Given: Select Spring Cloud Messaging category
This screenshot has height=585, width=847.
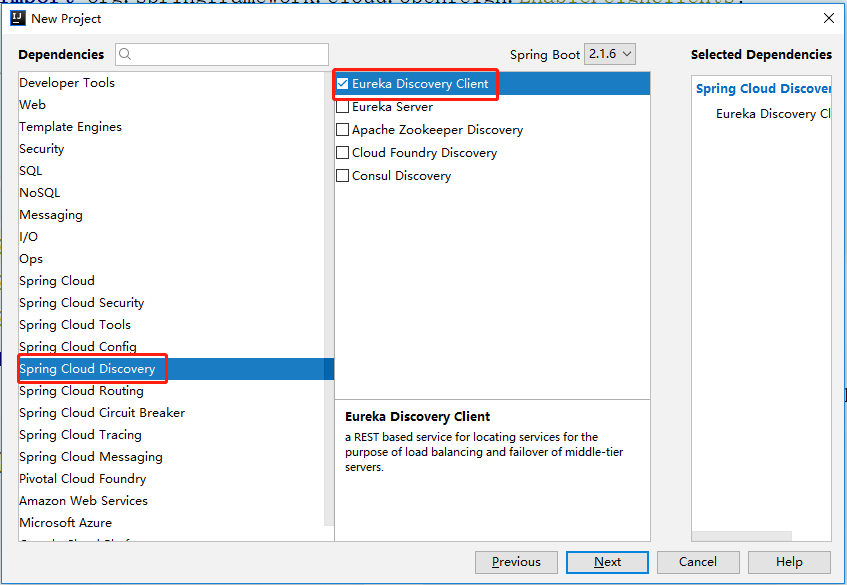Looking at the screenshot, I should (x=171, y=457).
